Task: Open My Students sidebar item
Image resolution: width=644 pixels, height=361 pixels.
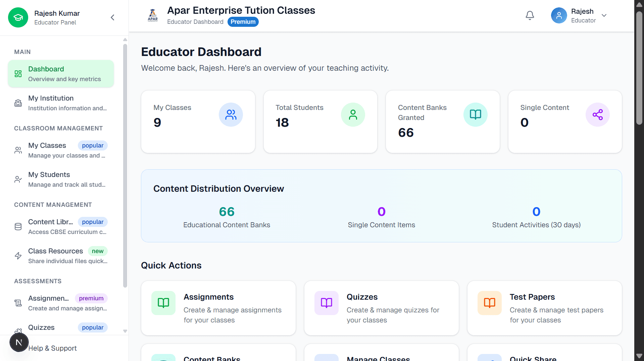Action: (x=61, y=179)
